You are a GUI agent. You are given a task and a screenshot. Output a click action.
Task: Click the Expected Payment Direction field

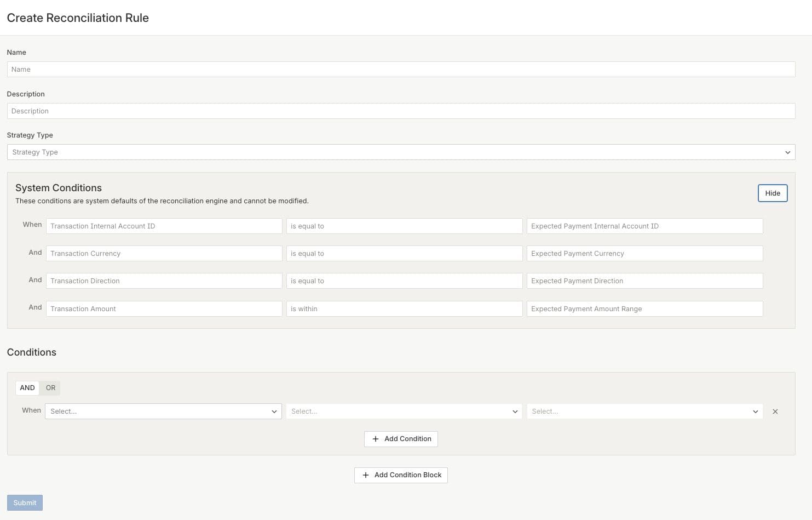click(x=644, y=281)
